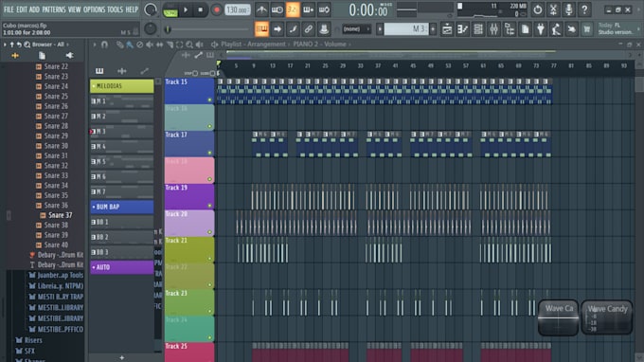Screen dimensions: 644x362
Task: Click the 130.000 tempo field
Action: [238, 9]
